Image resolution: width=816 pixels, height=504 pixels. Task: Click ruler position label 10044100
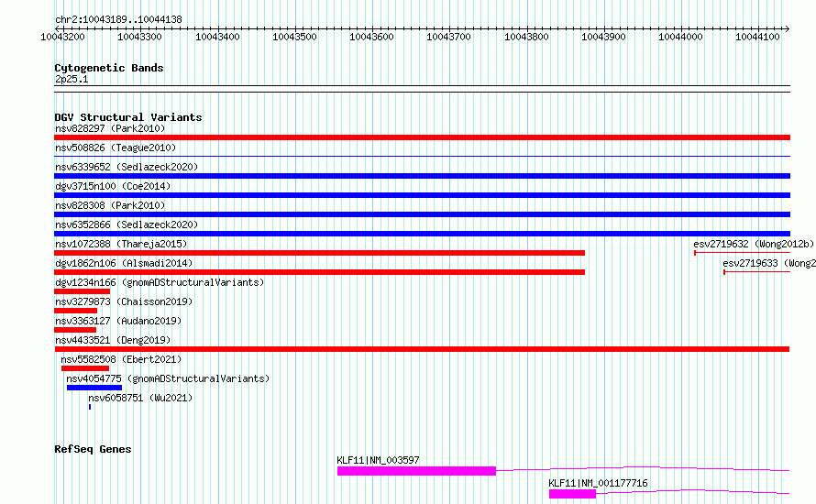pos(757,37)
